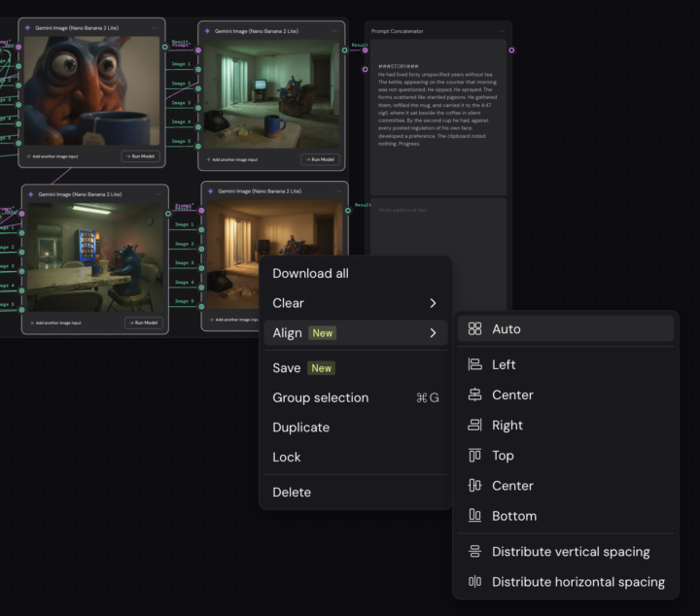700x616 pixels.
Task: Run Model on the green living room node
Action: 320,159
